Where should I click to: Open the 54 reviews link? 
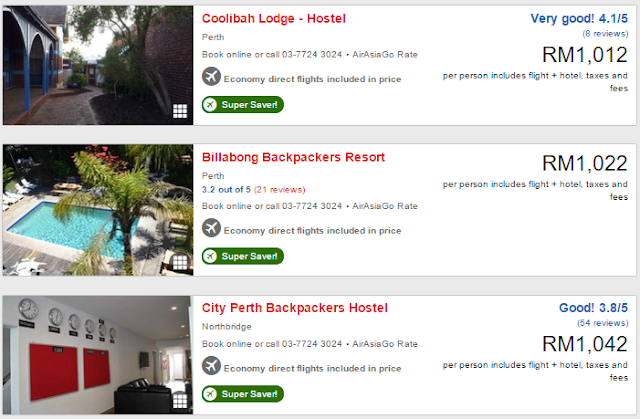[x=602, y=323]
